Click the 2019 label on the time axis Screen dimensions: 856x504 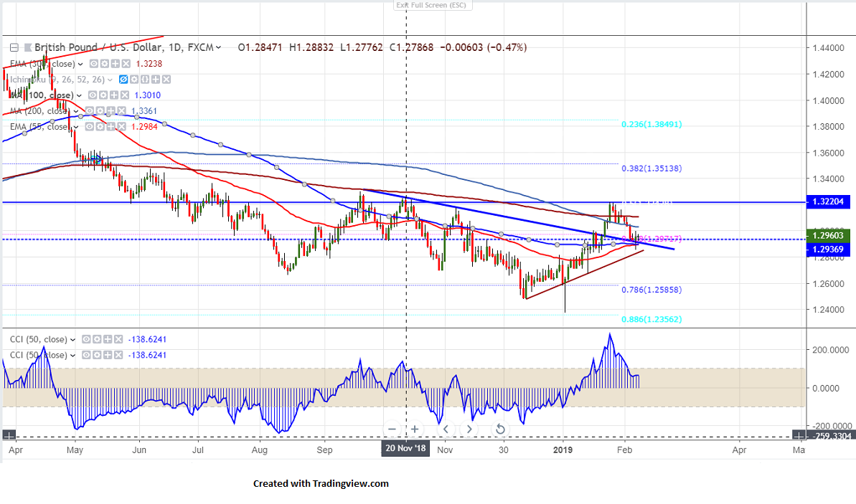(x=563, y=450)
